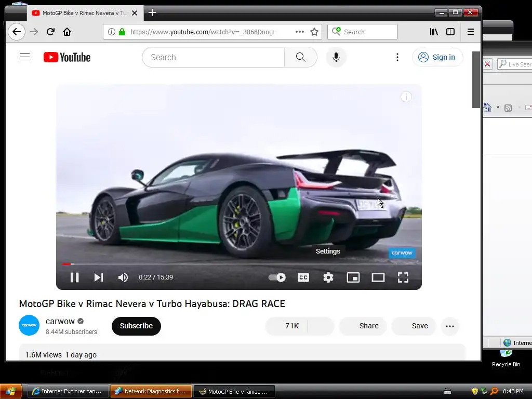Open YouTube settings three-dot menu
Screen dimensions: 532x399
(397, 57)
